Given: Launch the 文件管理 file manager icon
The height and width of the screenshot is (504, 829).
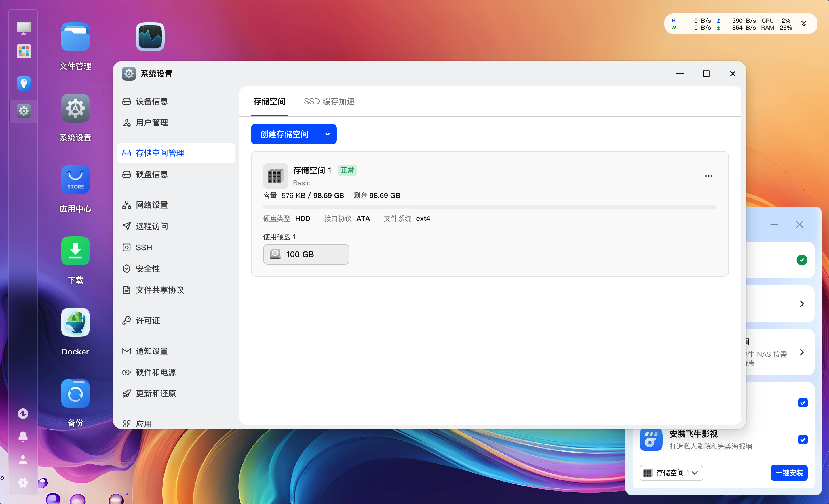Looking at the screenshot, I should click(75, 37).
